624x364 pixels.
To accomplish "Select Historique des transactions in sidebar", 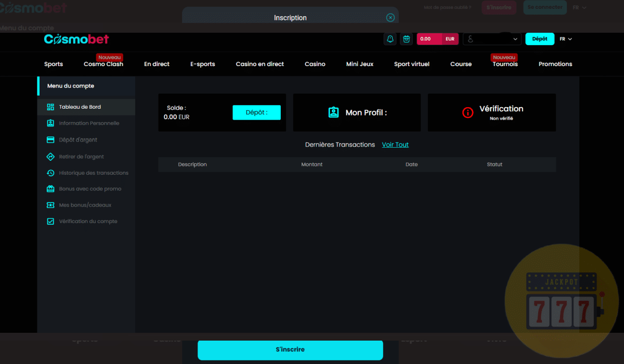I will click(x=86, y=173).
